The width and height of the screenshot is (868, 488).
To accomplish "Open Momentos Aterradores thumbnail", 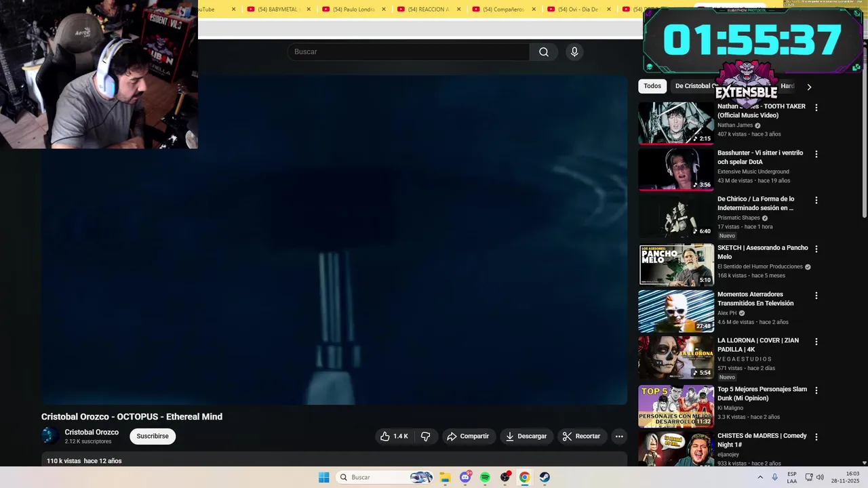I will tap(676, 312).
